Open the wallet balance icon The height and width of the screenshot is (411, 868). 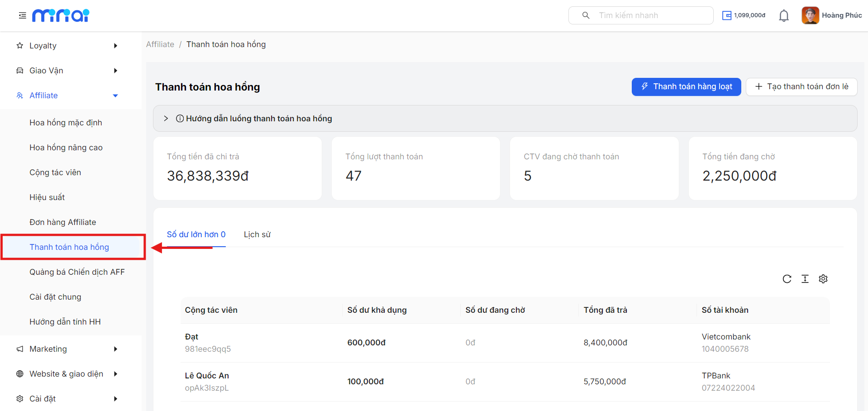tap(727, 15)
